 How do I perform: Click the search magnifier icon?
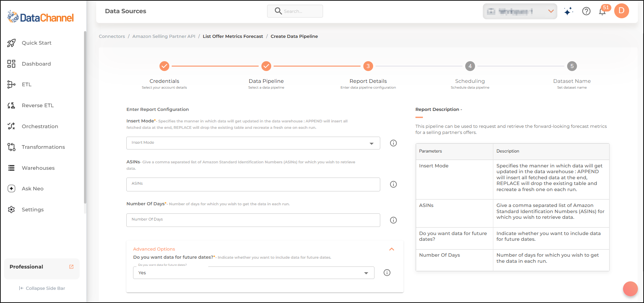(278, 11)
